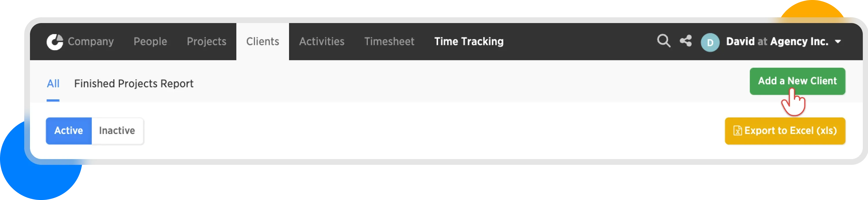The image size is (868, 200).
Task: Click the share network icon
Action: pyautogui.click(x=685, y=41)
